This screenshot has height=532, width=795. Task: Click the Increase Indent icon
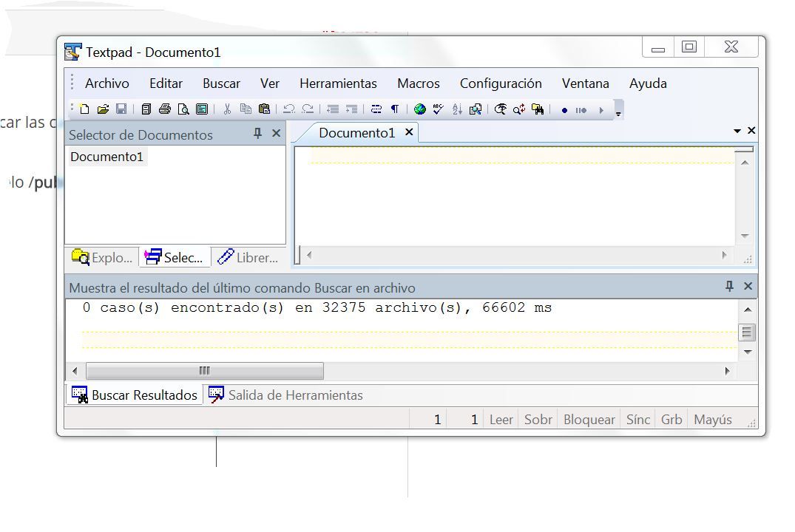pos(351,109)
